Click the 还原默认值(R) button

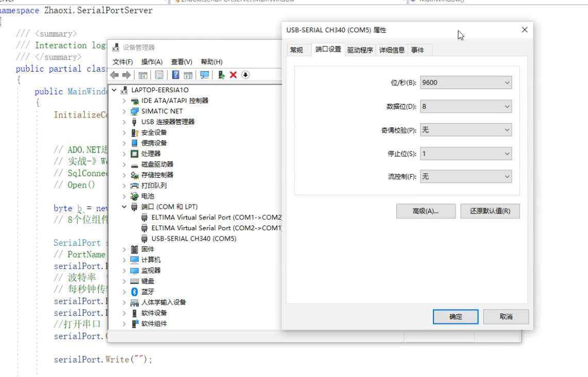[490, 211]
